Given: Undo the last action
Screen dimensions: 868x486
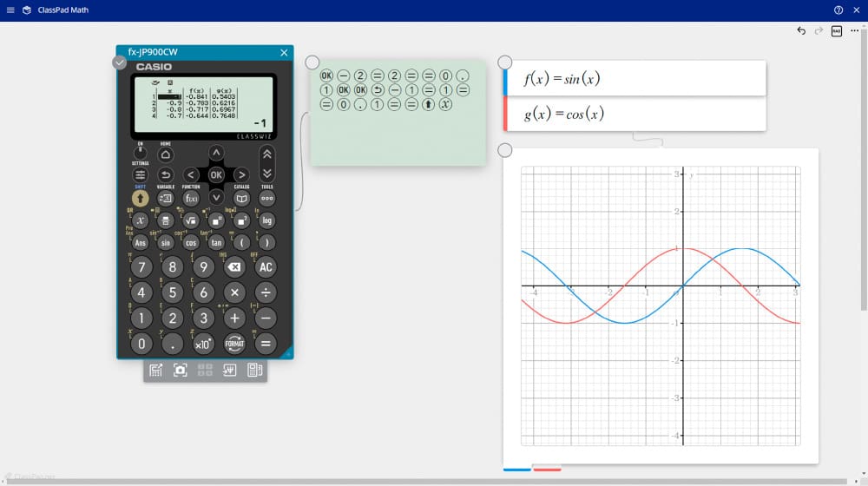Looking at the screenshot, I should [801, 30].
